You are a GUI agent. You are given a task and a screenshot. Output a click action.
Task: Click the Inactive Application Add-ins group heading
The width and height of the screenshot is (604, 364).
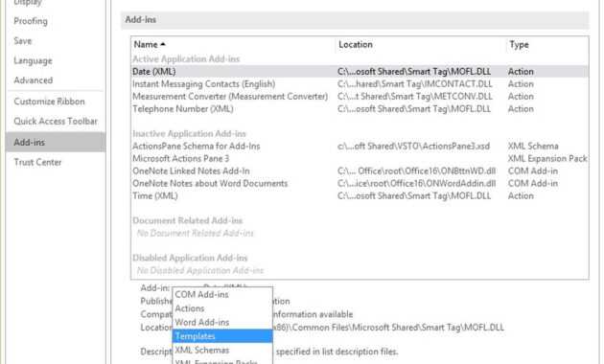tap(189, 133)
